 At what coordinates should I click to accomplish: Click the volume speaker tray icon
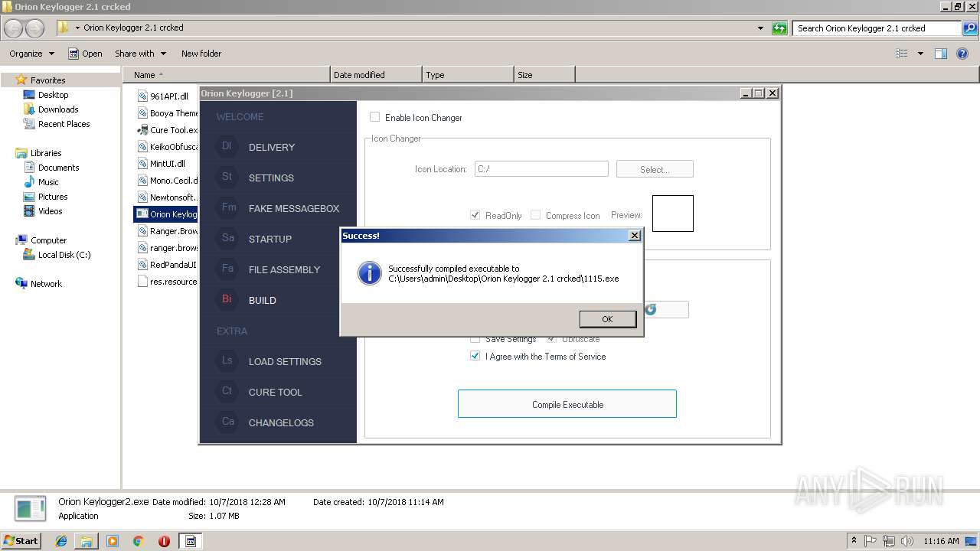point(906,541)
